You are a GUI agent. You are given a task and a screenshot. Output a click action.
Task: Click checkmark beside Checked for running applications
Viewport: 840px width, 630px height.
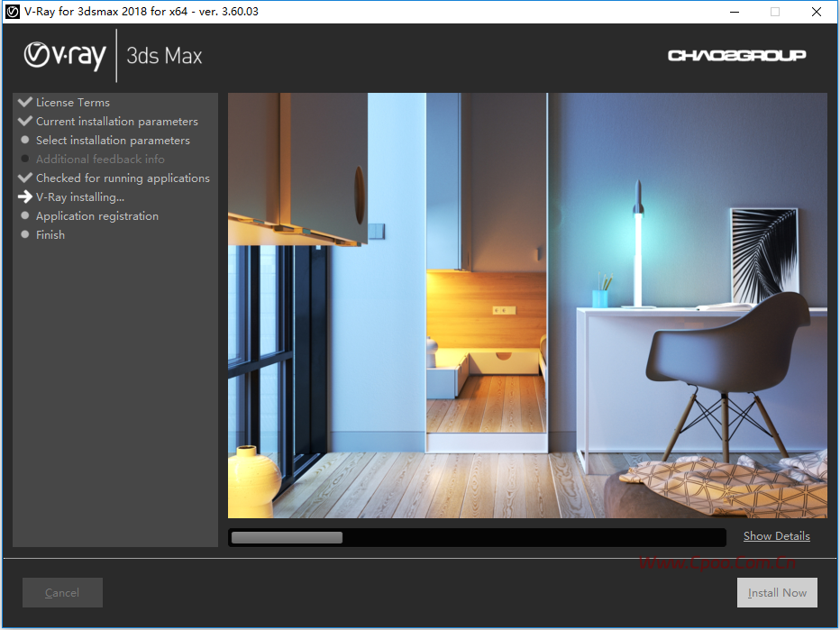pos(25,178)
